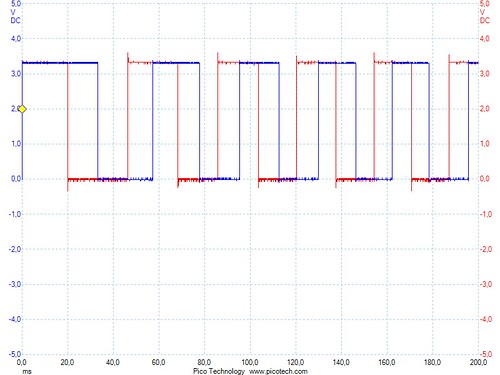Click the blue -5,0 voltage axis label
This screenshot has height=375, width=500.
pyautogui.click(x=15, y=354)
